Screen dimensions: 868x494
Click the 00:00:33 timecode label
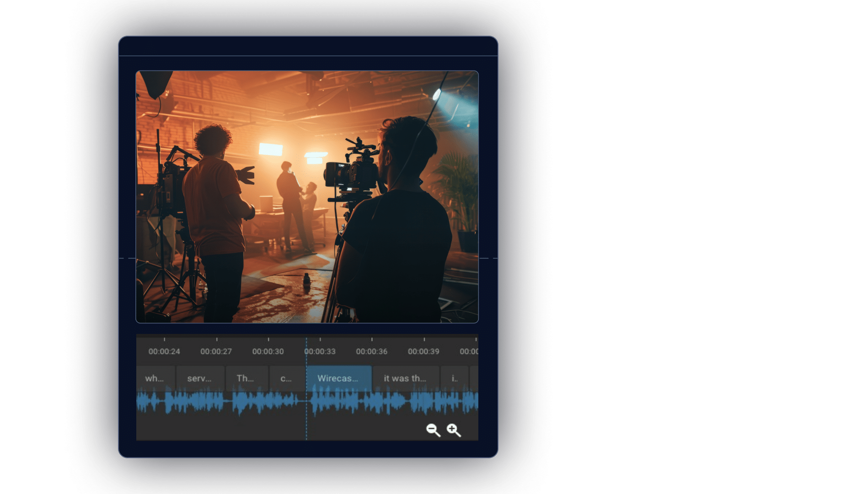pyautogui.click(x=320, y=352)
